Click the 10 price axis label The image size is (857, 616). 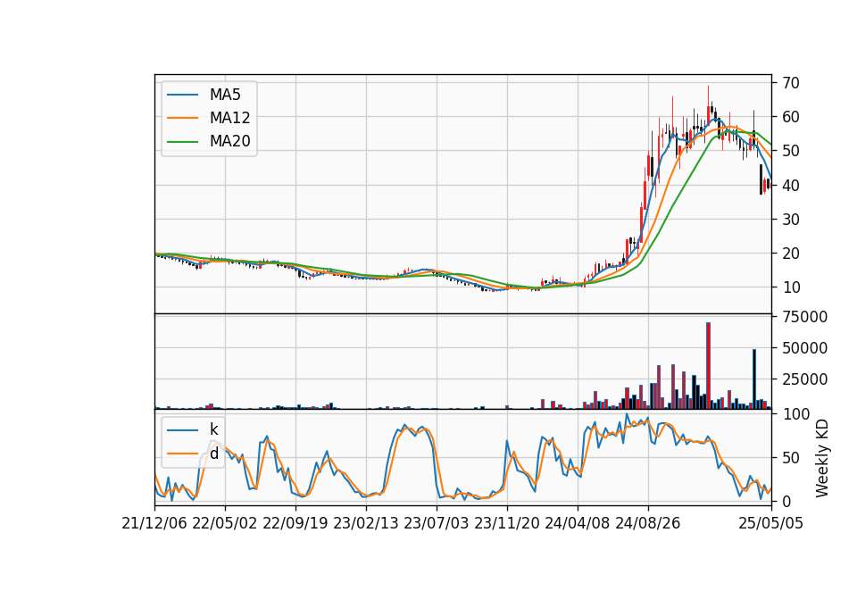click(x=791, y=287)
